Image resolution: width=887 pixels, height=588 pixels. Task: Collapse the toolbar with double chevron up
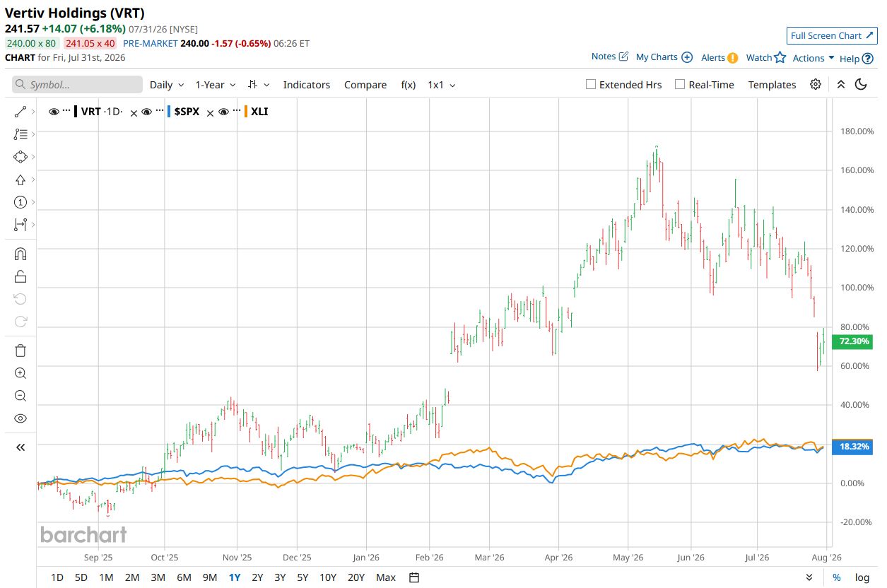point(840,84)
